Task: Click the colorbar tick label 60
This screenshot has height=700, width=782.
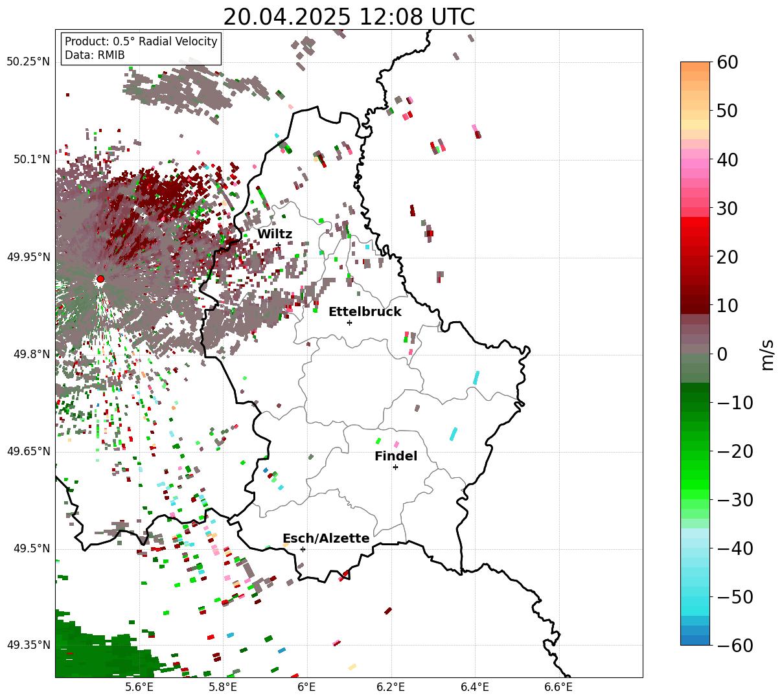Action: tap(728, 62)
